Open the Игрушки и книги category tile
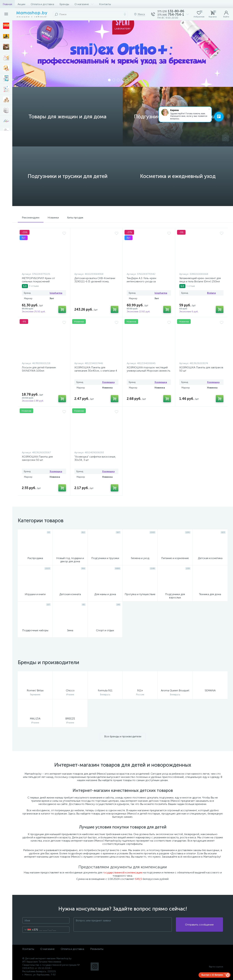233x980 pixels. pyautogui.click(x=35, y=584)
